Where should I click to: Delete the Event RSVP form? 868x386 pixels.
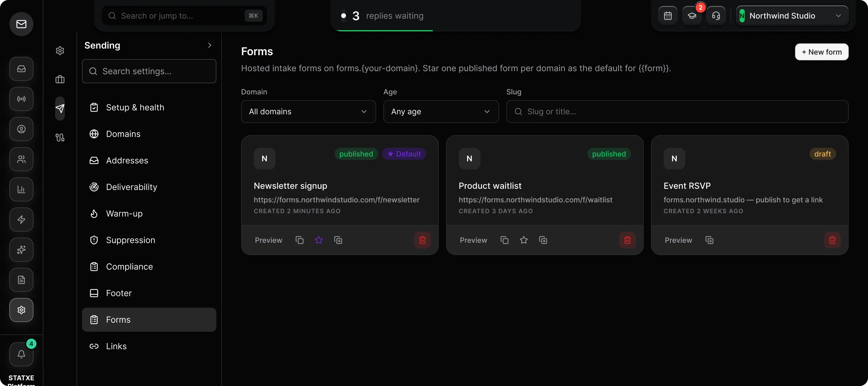click(x=832, y=240)
